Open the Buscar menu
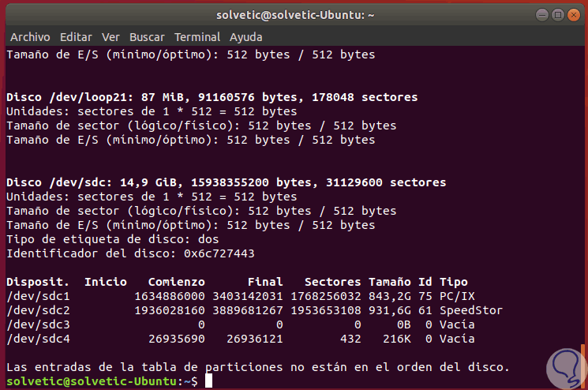The image size is (588, 390). [147, 37]
